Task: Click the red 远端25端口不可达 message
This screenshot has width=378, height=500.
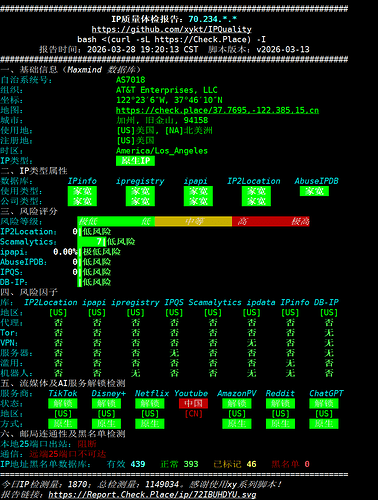Action: tap(68, 454)
